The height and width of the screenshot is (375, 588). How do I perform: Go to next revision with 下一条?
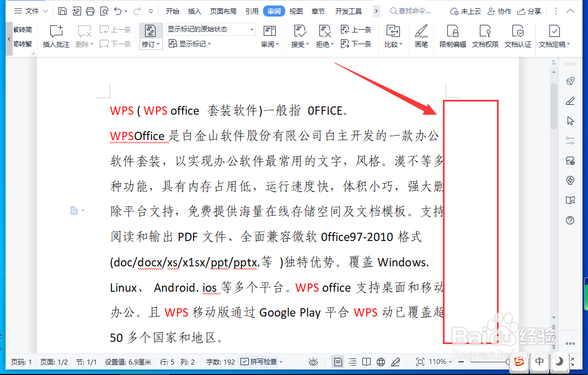click(356, 44)
